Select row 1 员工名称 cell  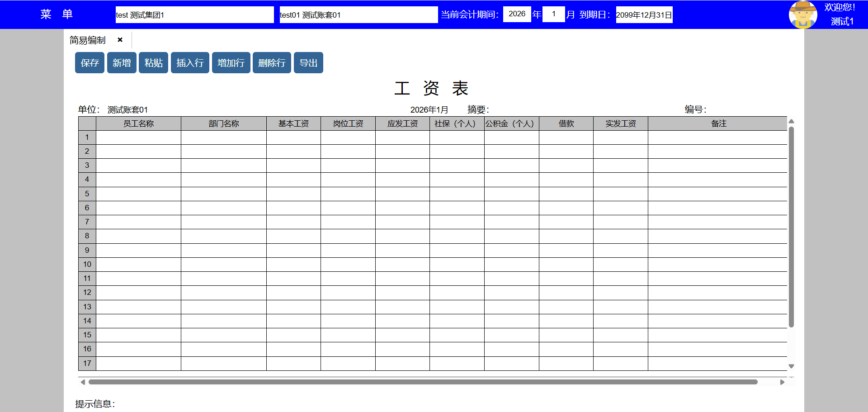tap(138, 137)
